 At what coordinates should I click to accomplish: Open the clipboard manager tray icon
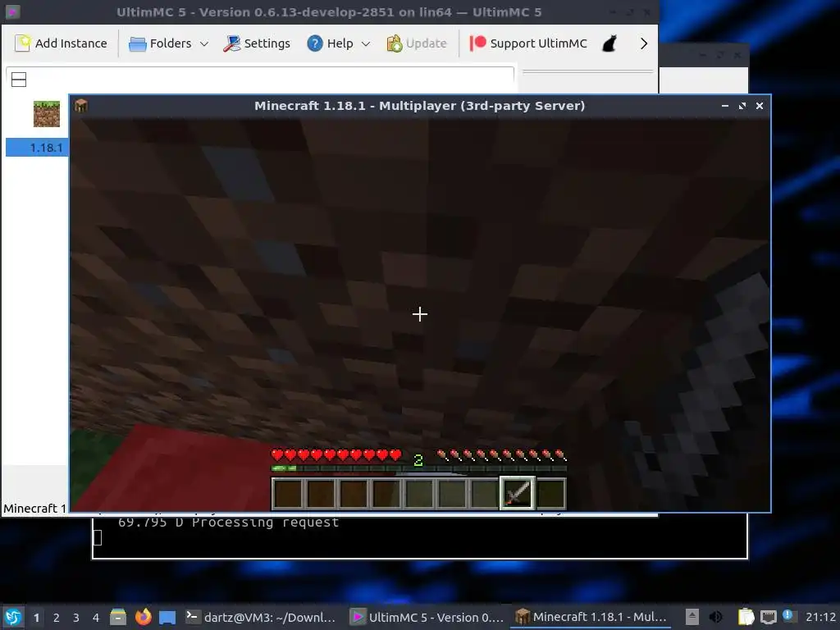pos(746,617)
